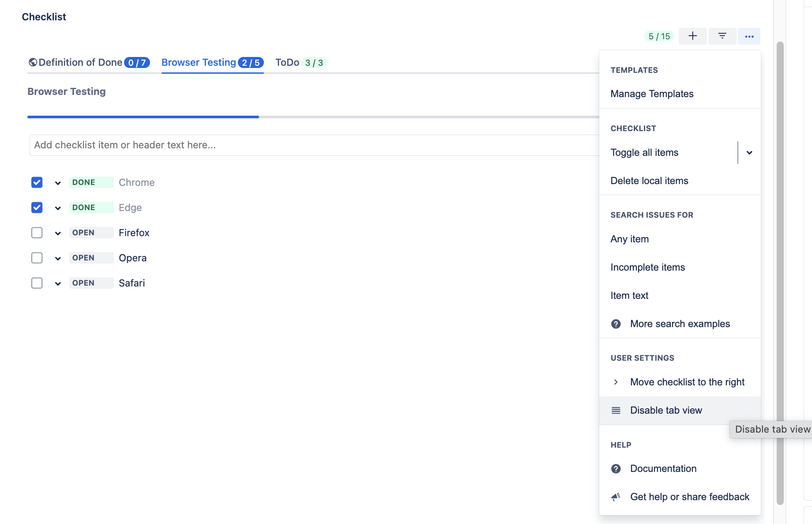Click the Firefox item text
This screenshot has width=812, height=524.
pos(134,233)
